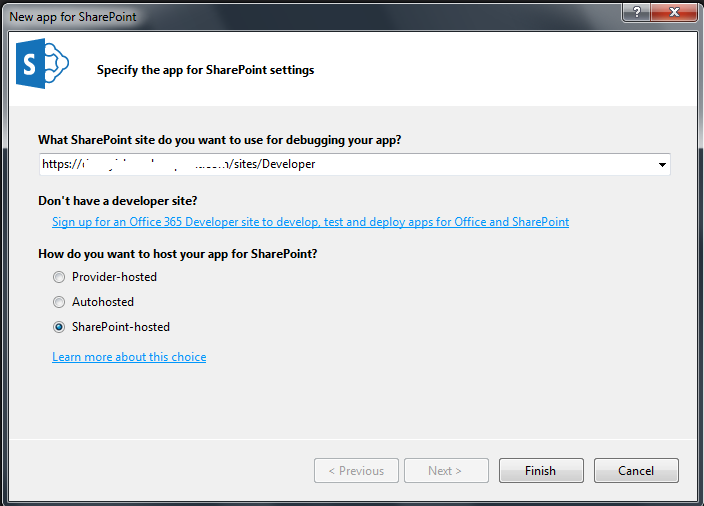The image size is (704, 506).
Task: Click the How do you want to host question label
Action: tap(178, 254)
